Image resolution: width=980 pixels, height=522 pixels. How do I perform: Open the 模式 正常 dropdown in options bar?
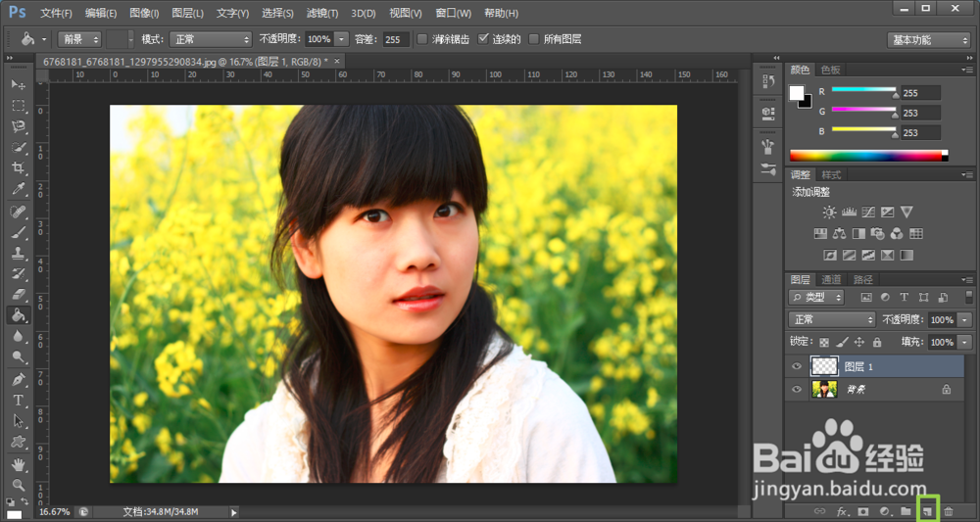[x=211, y=39]
